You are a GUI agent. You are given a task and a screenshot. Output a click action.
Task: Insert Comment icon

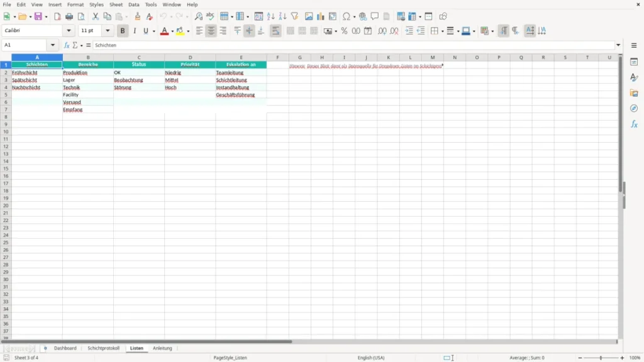tap(375, 16)
